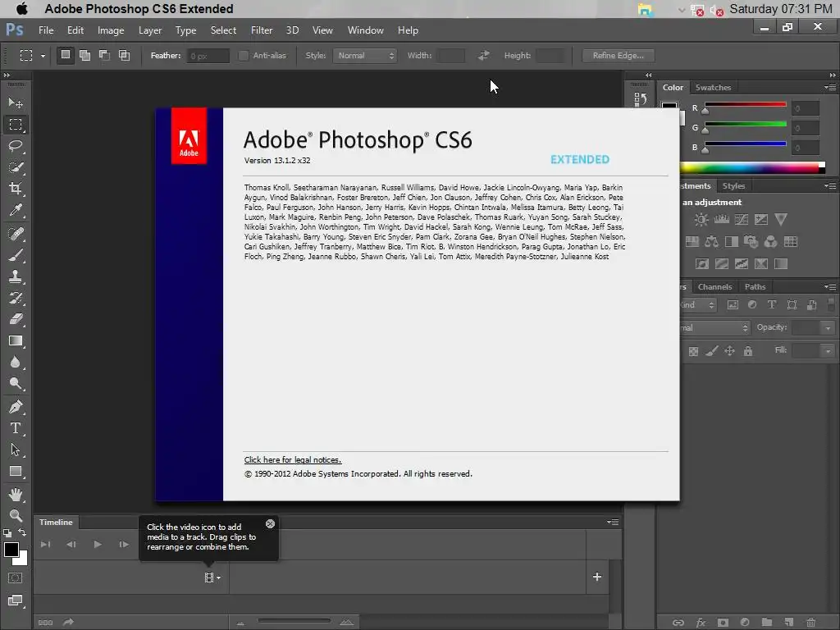Add media plus button on timeline track
The image size is (840, 630).
coord(597,577)
